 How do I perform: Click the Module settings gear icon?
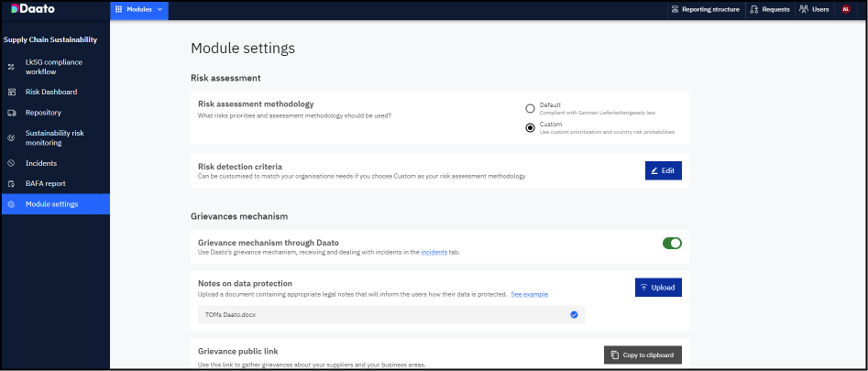(11, 203)
